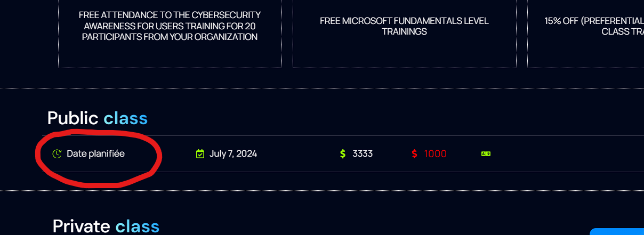
Task: Click the green language translation icon
Action: (486, 154)
